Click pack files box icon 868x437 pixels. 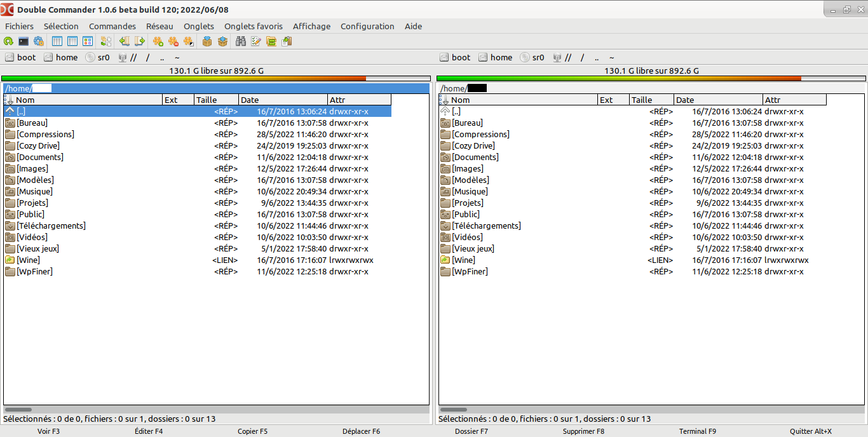[207, 41]
